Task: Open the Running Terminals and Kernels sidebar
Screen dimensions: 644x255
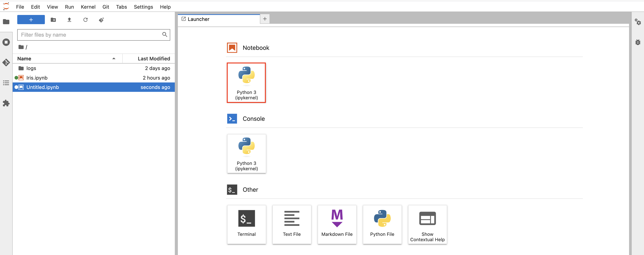Action: click(6, 42)
